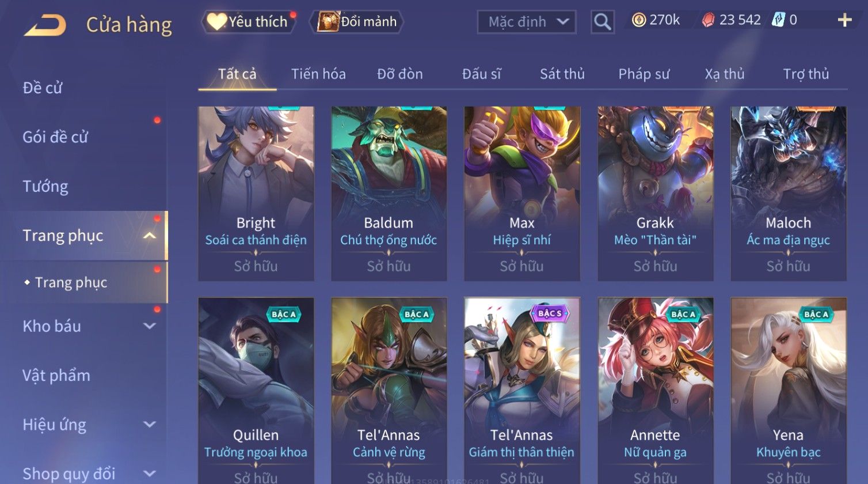Select the Tiến hóa tab
Viewport: 868px width, 484px height.
click(318, 74)
